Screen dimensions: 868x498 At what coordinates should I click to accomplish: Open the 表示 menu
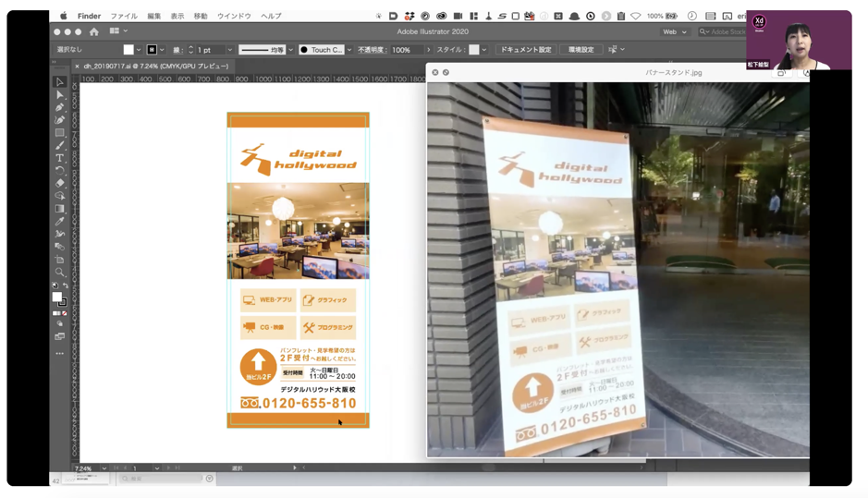[x=177, y=16]
